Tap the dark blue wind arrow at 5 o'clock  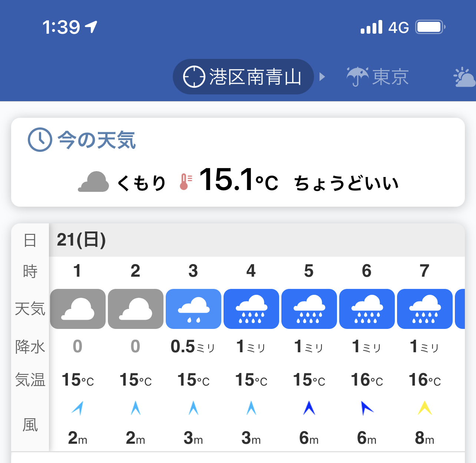coord(309,408)
